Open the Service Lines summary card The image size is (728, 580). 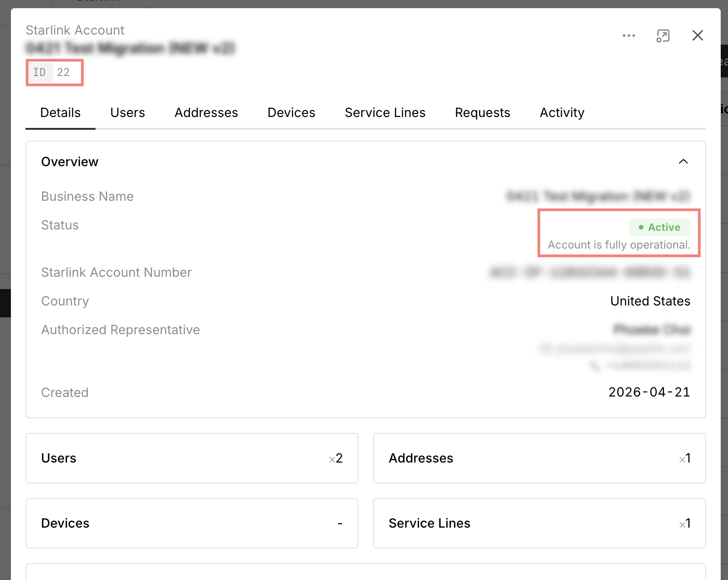(x=540, y=523)
